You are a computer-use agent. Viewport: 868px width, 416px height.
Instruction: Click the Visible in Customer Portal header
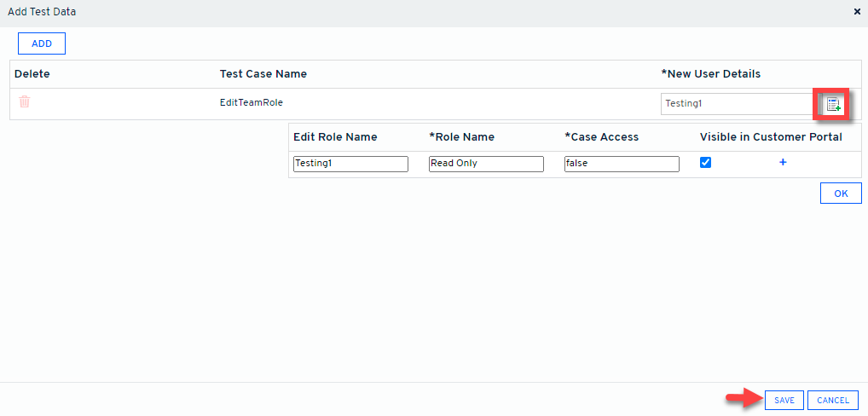click(x=771, y=137)
